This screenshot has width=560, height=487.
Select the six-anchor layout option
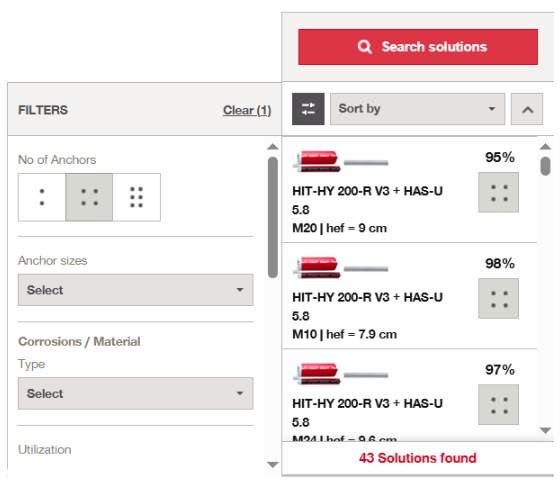point(136,197)
